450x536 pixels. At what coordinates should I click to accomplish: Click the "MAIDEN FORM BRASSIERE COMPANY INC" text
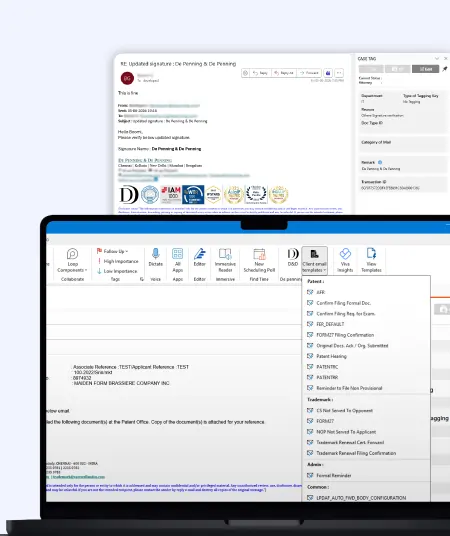pyautogui.click(x=122, y=383)
